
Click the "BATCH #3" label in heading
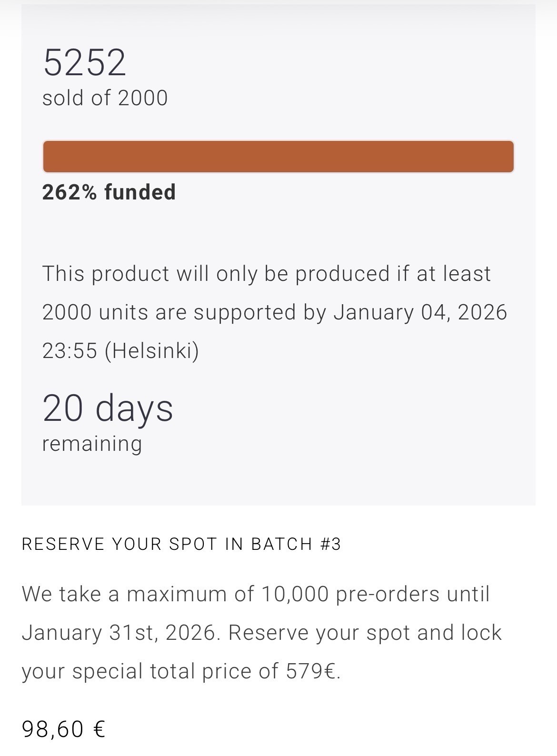[x=296, y=544]
